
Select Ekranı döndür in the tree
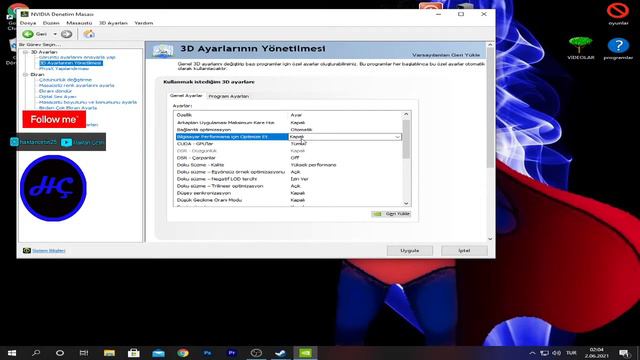(x=55, y=91)
